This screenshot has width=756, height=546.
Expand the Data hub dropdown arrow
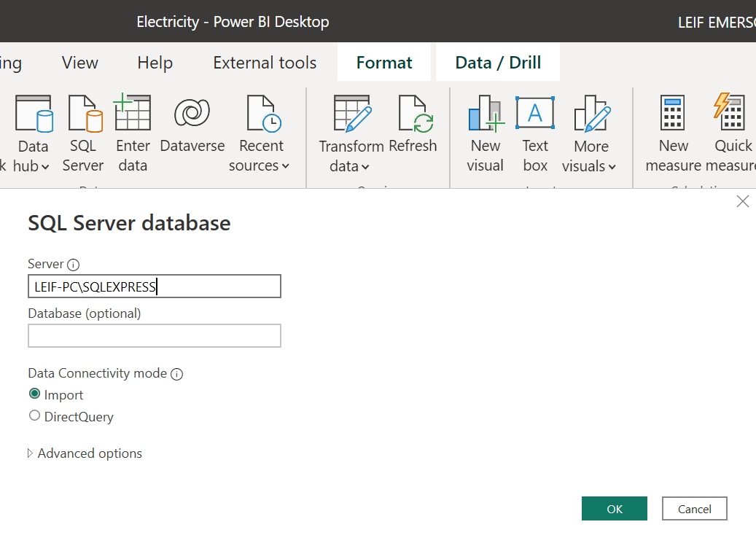click(45, 167)
